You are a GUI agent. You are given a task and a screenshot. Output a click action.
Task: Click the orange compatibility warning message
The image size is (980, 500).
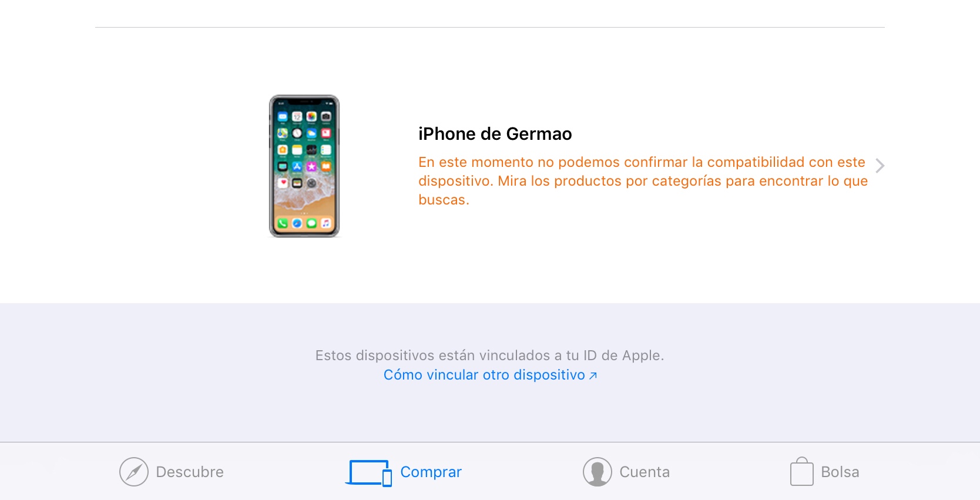643,181
